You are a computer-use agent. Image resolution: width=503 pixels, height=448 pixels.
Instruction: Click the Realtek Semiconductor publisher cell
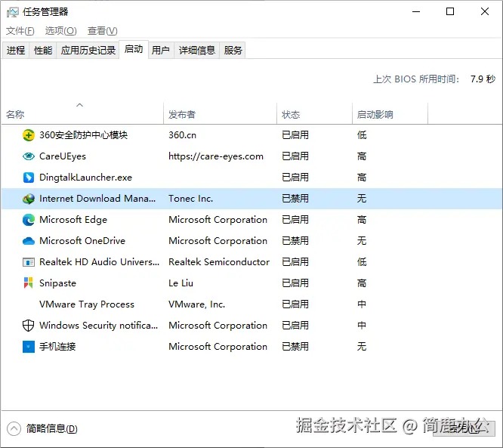pyautogui.click(x=219, y=262)
